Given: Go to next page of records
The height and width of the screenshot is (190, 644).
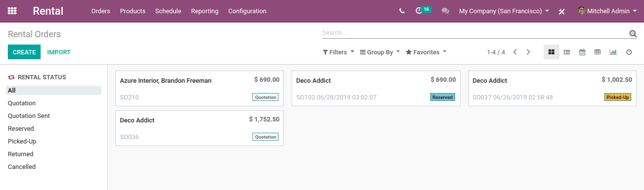Looking at the screenshot, I should pyautogui.click(x=528, y=52).
